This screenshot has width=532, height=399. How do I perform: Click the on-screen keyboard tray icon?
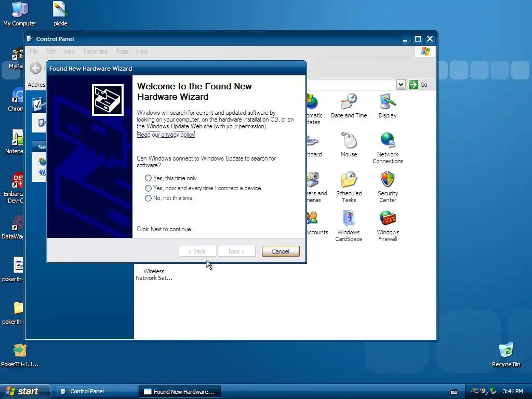454,392
